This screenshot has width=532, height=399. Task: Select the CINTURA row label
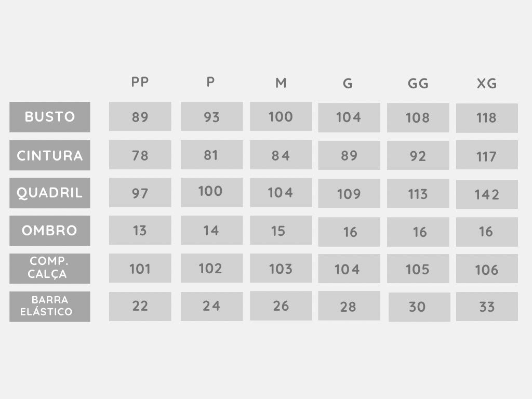(50, 155)
